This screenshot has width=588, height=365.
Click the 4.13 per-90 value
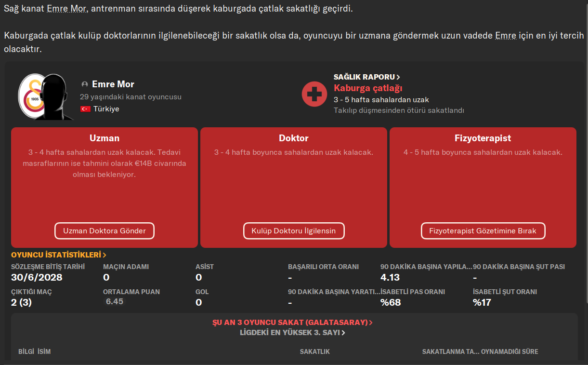390,278
